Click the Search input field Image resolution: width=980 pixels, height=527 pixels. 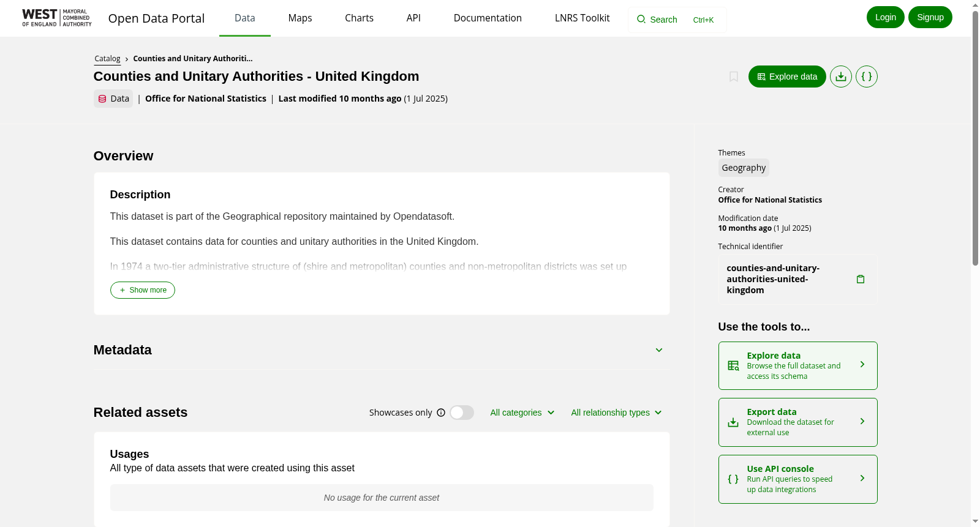(677, 20)
